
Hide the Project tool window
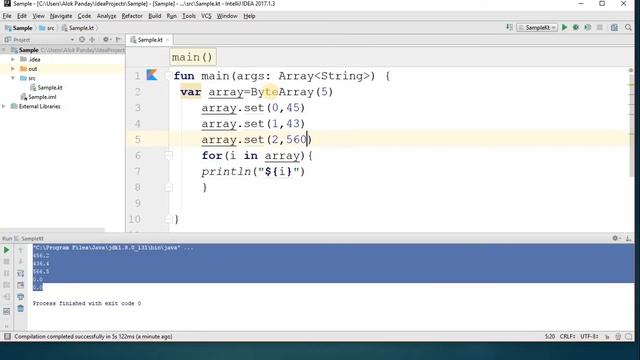coord(119,40)
